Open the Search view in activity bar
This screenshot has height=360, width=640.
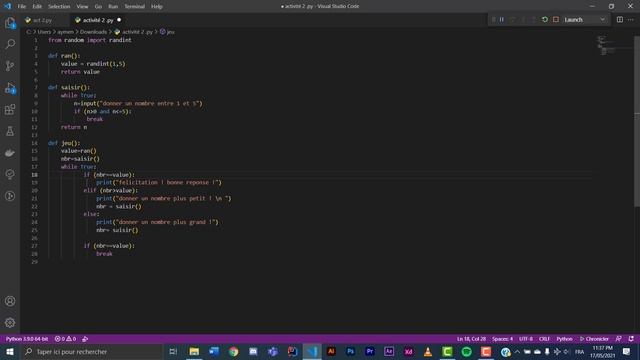(x=10, y=44)
